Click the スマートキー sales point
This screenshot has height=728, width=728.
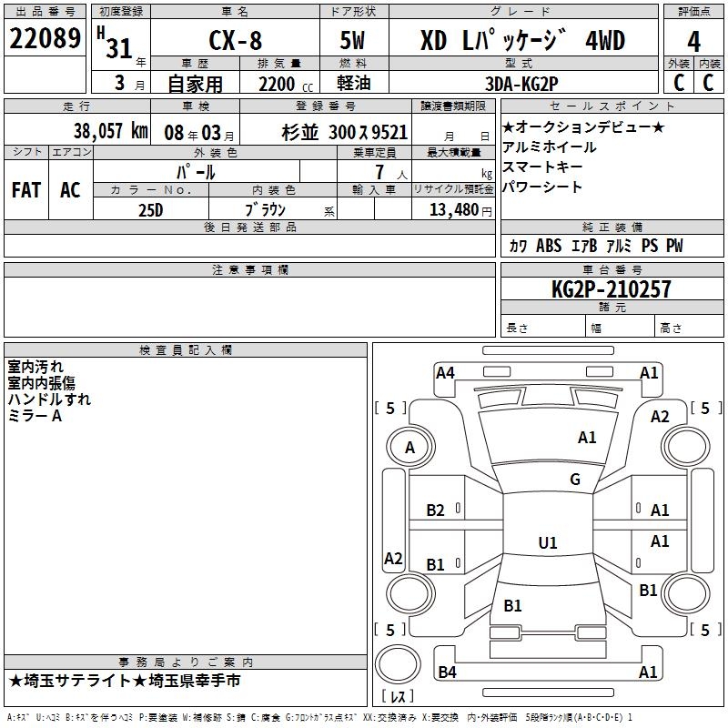pyautogui.click(x=542, y=167)
